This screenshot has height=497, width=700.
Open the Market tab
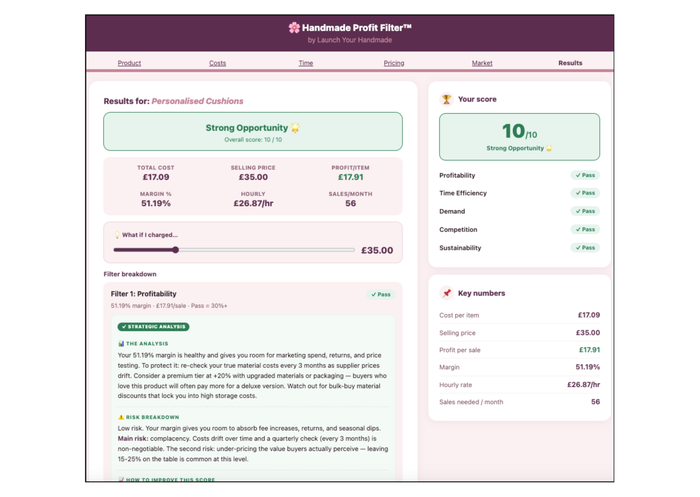point(482,63)
